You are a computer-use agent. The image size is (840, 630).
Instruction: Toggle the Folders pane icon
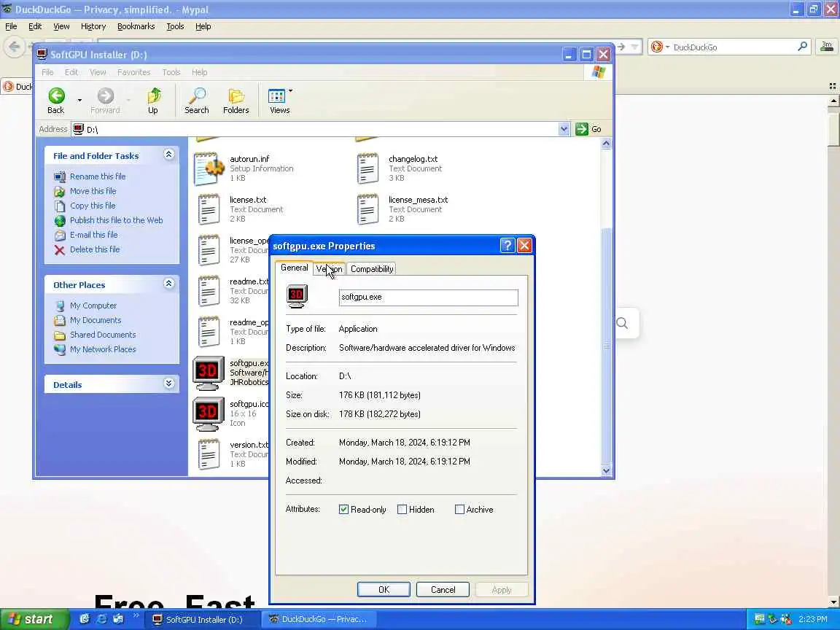click(236, 100)
